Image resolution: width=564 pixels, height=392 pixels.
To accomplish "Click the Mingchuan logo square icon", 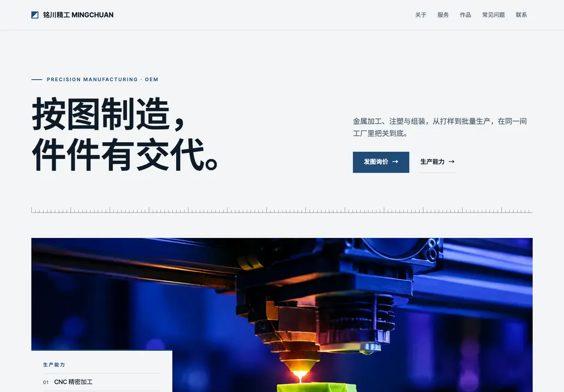I will pyautogui.click(x=35, y=15).
